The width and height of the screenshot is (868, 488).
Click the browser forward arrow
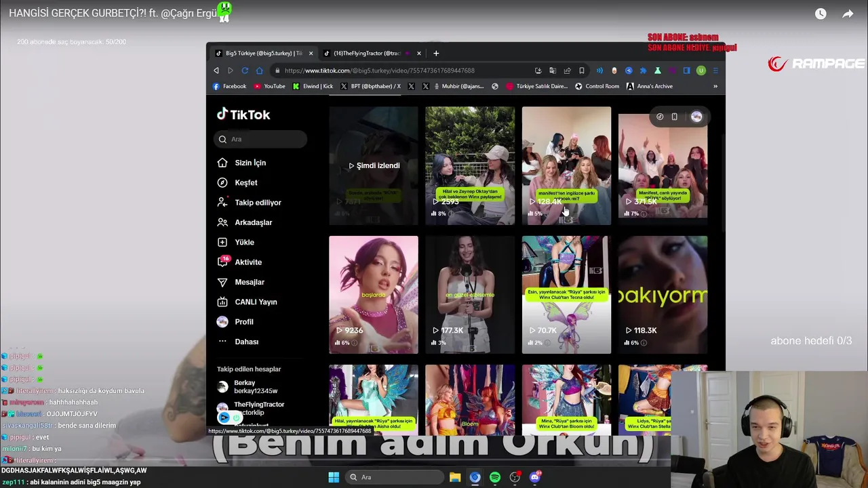[231, 70]
